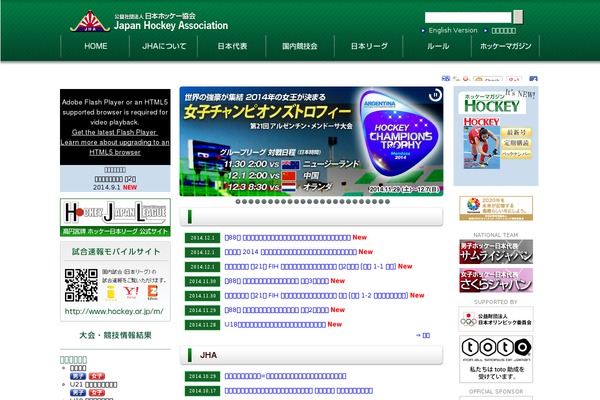600x400 pixels.
Task: Click the red 女子 badge under U21
Action: pyautogui.click(x=97, y=393)
